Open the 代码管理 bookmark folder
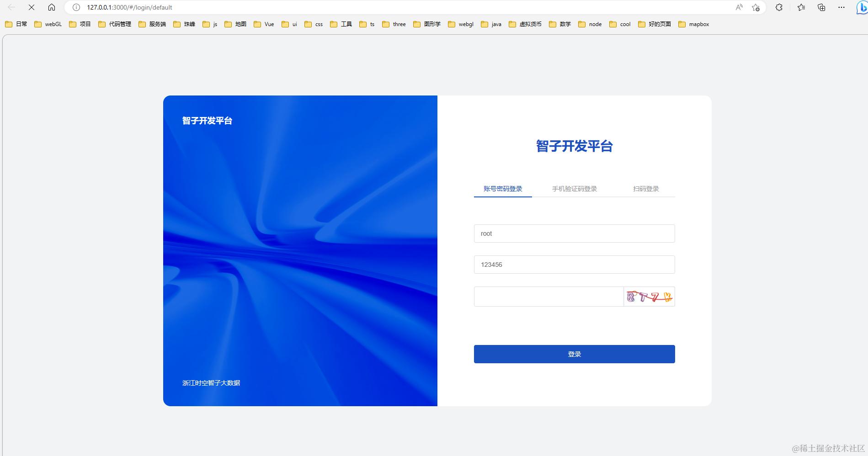868x456 pixels. pos(115,24)
